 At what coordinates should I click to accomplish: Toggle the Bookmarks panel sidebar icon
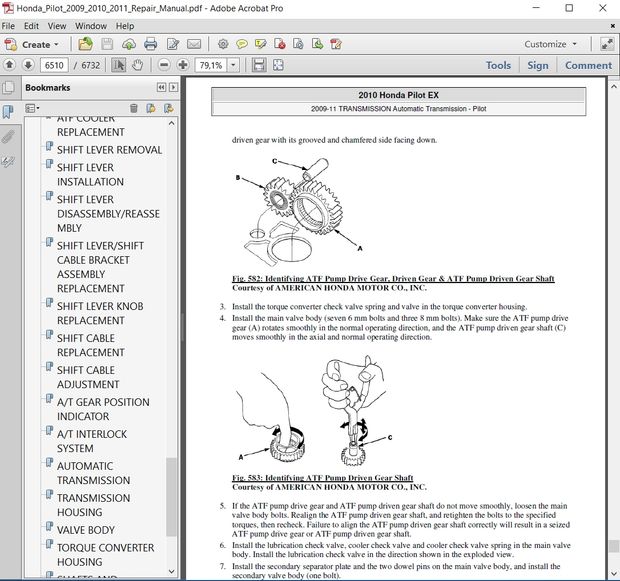point(8,112)
